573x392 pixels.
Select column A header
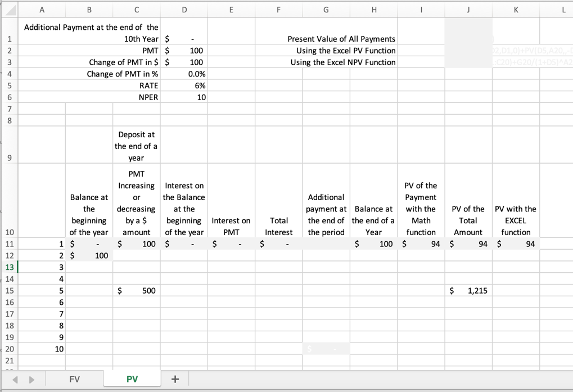pyautogui.click(x=42, y=10)
